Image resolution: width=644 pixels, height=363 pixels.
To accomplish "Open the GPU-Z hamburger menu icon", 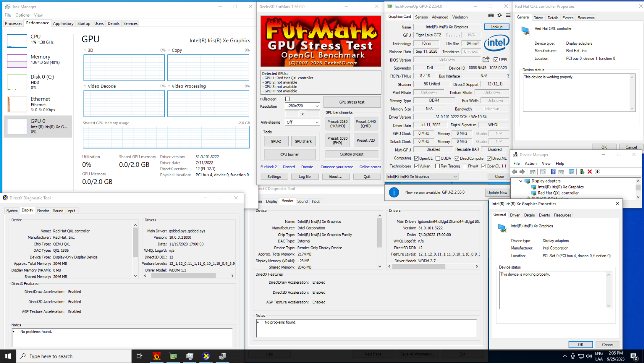I will (508, 15).
